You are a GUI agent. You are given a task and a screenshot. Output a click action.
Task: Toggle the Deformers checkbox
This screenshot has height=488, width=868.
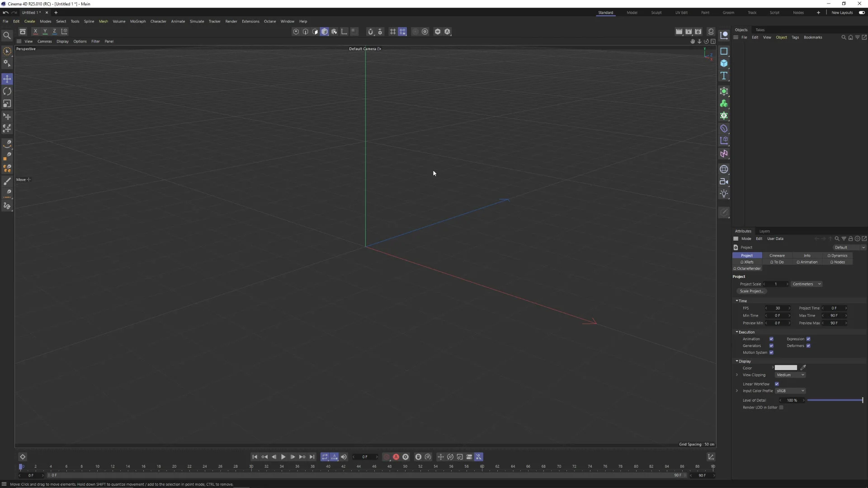click(808, 346)
